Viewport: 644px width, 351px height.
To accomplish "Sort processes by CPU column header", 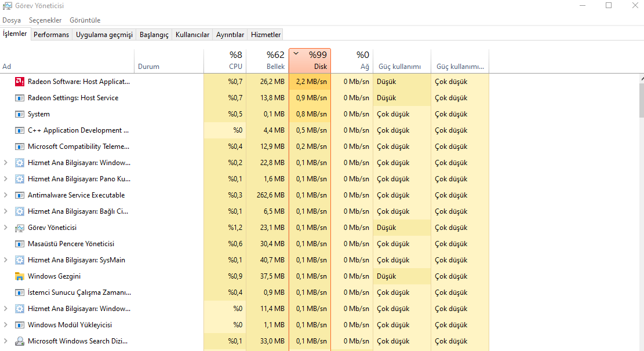I will (x=225, y=61).
